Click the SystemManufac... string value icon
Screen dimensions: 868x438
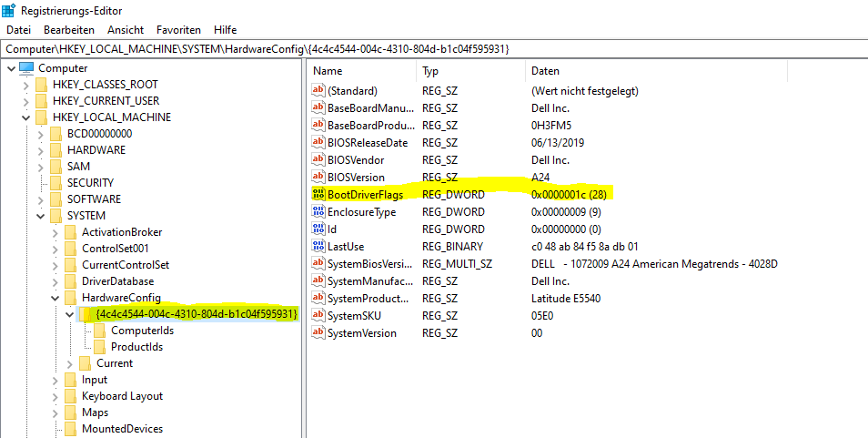[318, 280]
